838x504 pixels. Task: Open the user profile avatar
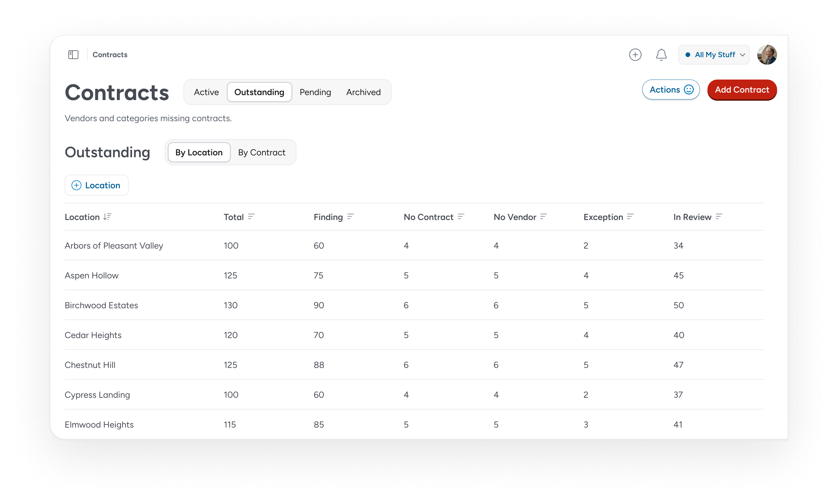click(767, 55)
